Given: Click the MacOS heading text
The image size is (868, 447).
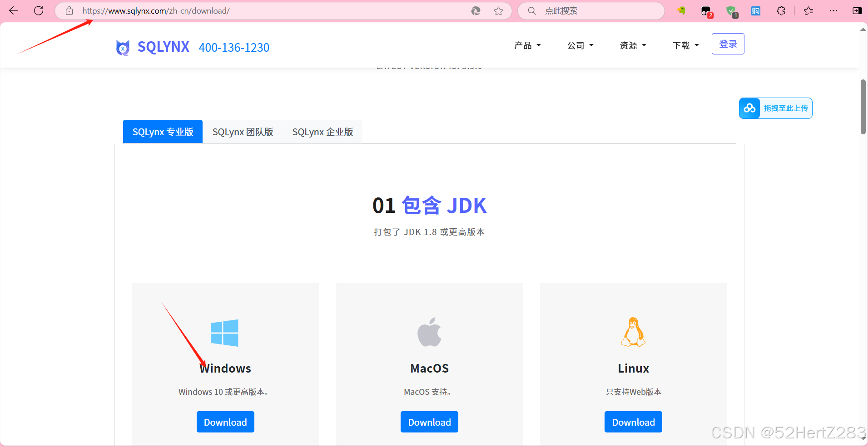Looking at the screenshot, I should pos(429,368).
